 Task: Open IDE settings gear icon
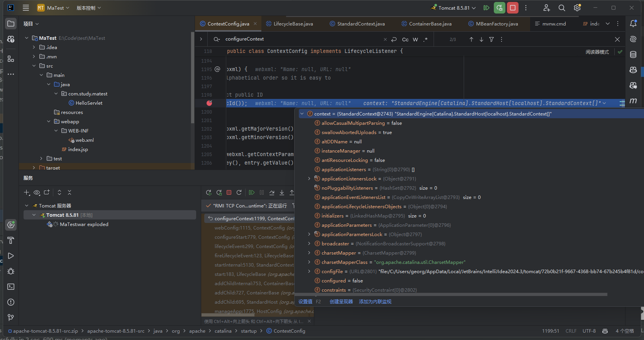click(577, 8)
